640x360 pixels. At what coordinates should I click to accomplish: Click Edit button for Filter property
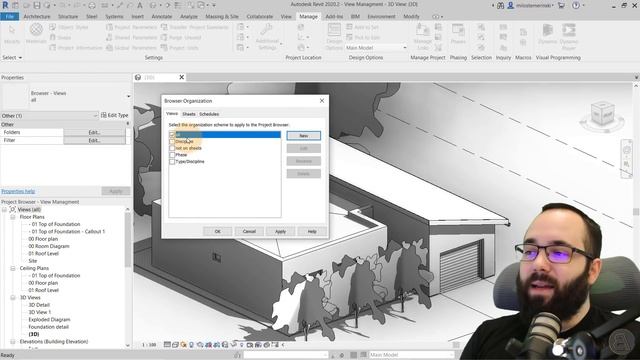(x=94, y=140)
